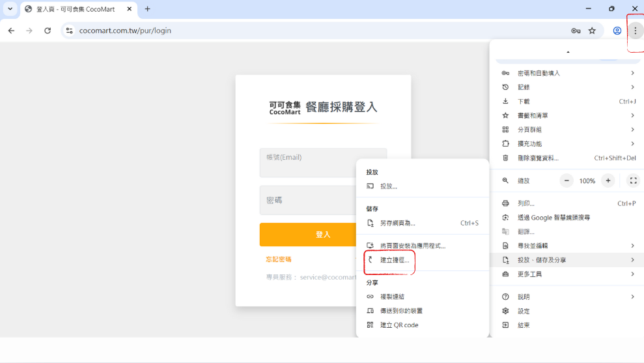This screenshot has width=644, height=363.
Task: Zoom in with the plus button
Action: (608, 181)
